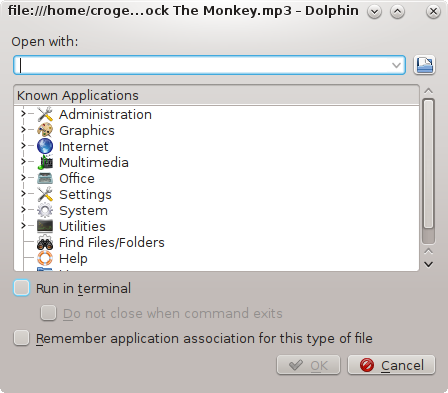
Task: Click the scrollbar handle of the applications list
Action: coord(428,164)
